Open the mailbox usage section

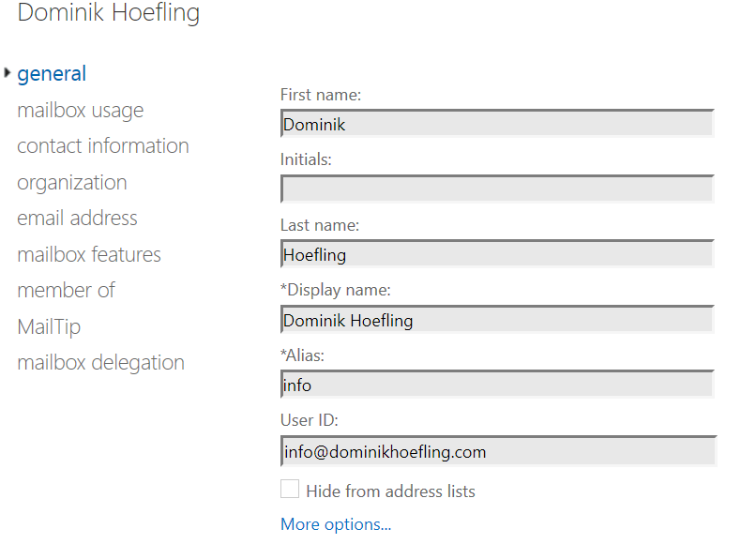80,110
